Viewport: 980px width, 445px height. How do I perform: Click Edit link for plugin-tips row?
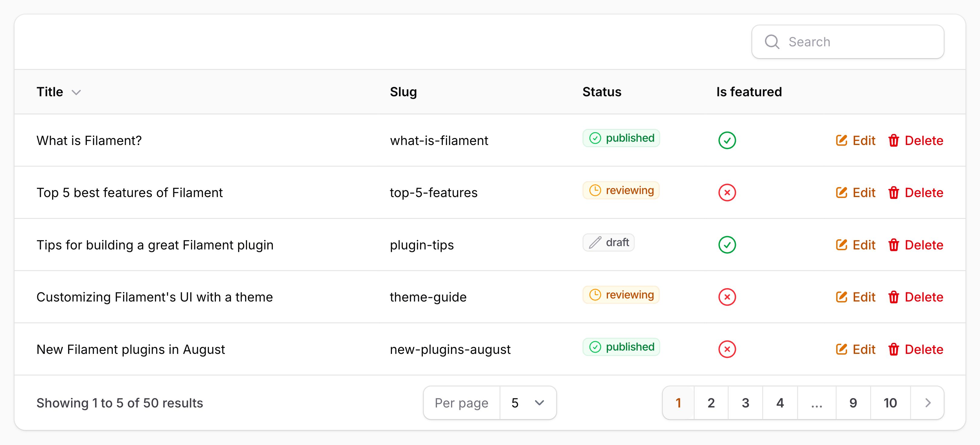click(x=864, y=245)
